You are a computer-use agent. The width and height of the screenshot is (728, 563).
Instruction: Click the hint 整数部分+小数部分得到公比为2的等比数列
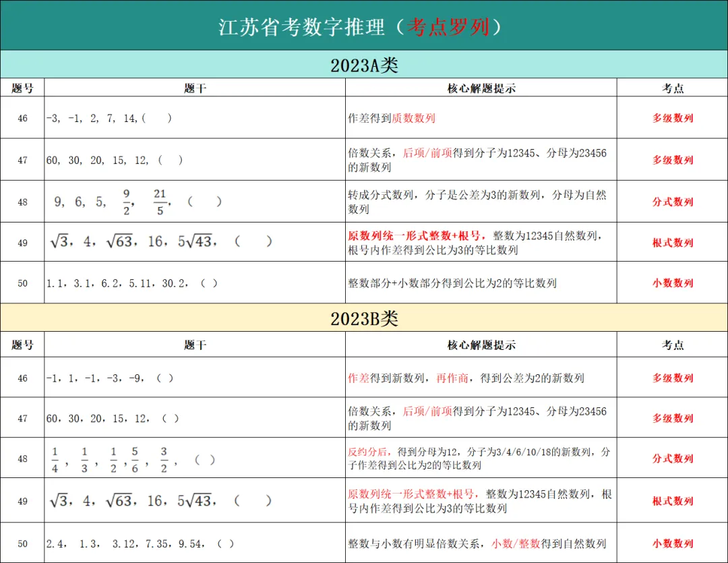(x=452, y=283)
